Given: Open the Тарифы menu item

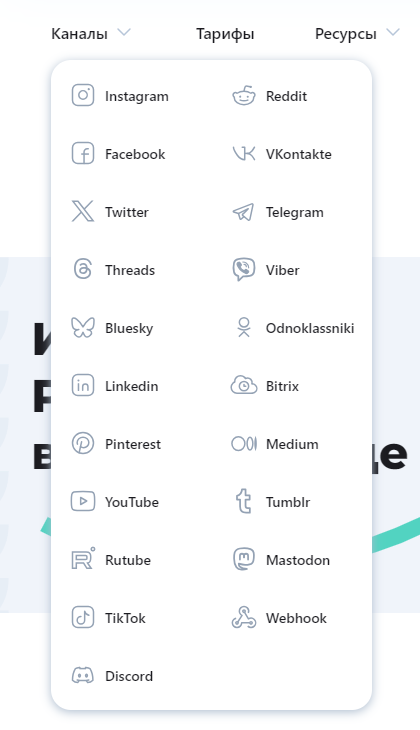Looking at the screenshot, I should [225, 34].
